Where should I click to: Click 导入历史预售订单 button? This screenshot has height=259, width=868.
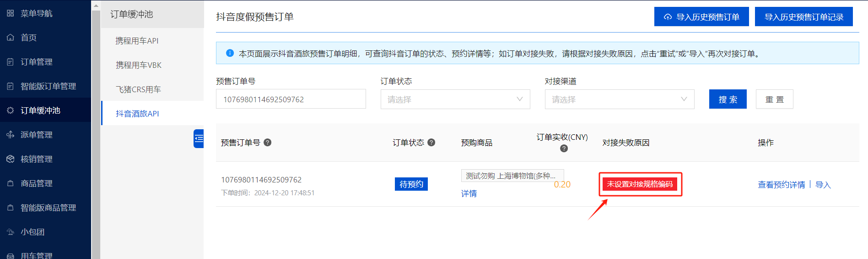701,17
